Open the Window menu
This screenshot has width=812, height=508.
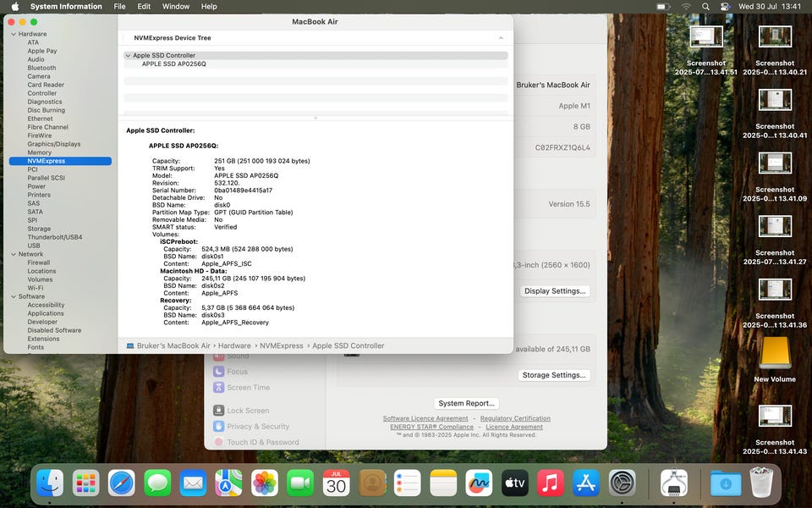pyautogui.click(x=175, y=7)
